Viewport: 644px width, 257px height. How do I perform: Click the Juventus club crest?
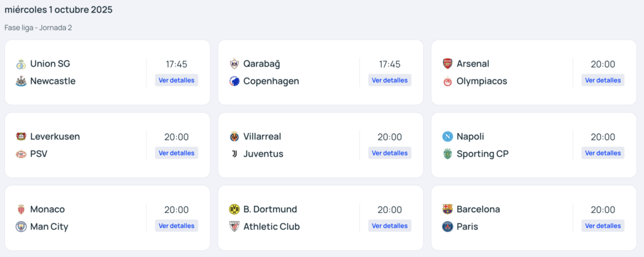pyautogui.click(x=235, y=154)
